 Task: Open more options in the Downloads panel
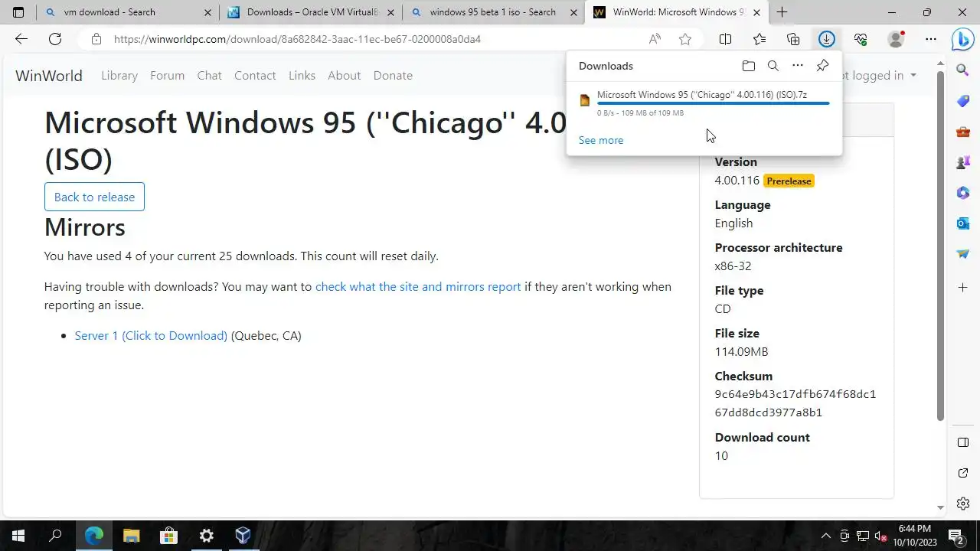798,66
